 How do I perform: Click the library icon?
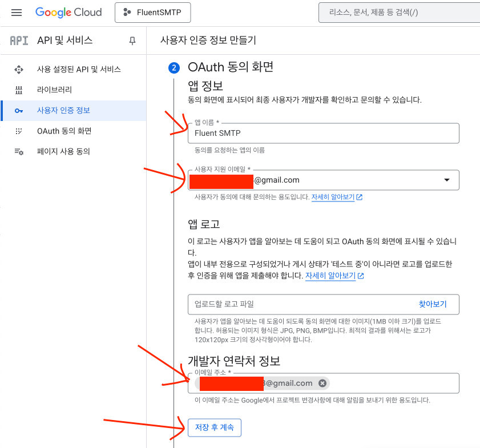19,90
